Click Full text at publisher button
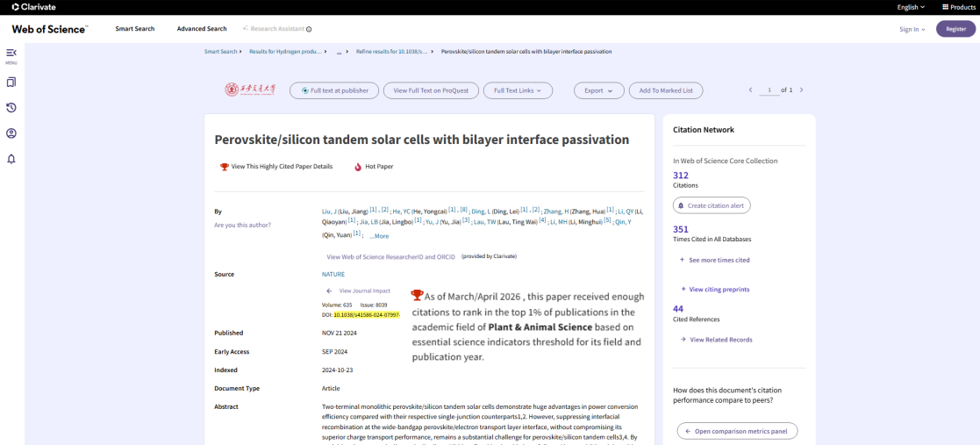The width and height of the screenshot is (980, 445). tap(333, 90)
